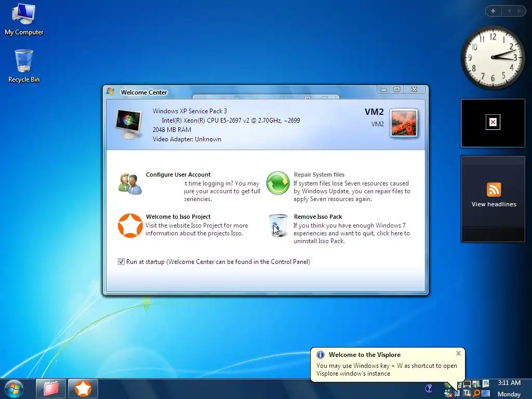Open the Configure User Account link
Viewport: 532px width, 399px height.
(178, 175)
